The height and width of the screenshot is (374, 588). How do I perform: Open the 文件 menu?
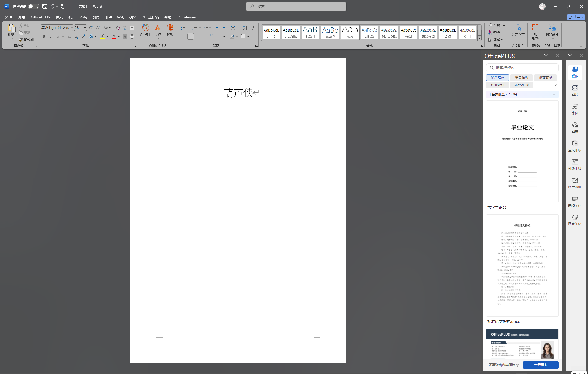[8, 17]
